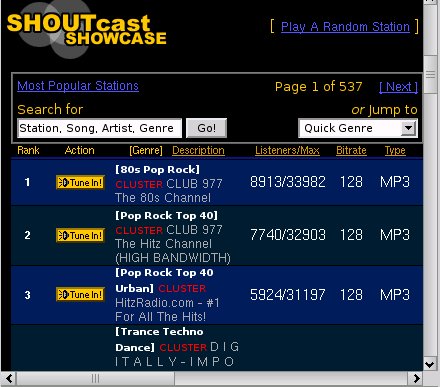Open Play A Random Station link
This screenshot has height=387, width=440.
pyautogui.click(x=345, y=27)
